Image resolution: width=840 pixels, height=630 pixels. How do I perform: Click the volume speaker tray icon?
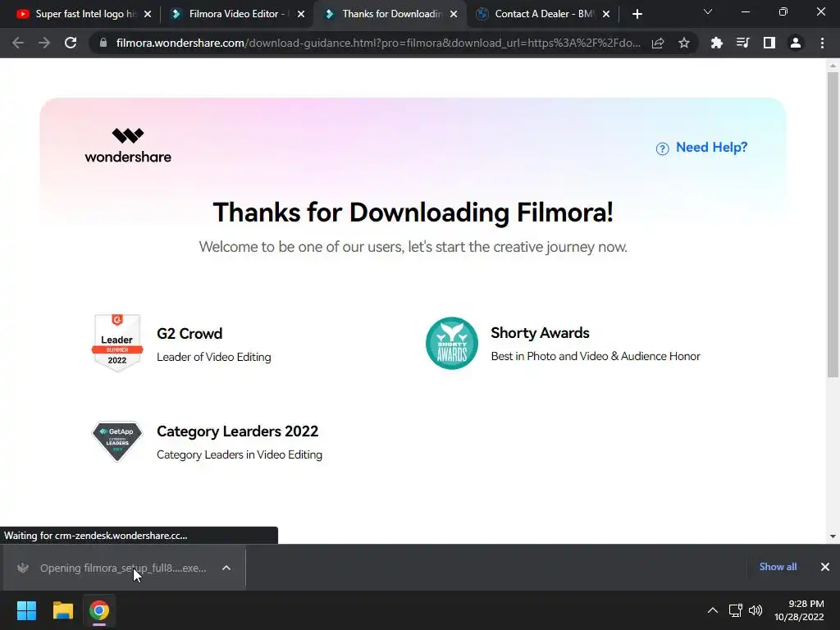pyautogui.click(x=756, y=610)
